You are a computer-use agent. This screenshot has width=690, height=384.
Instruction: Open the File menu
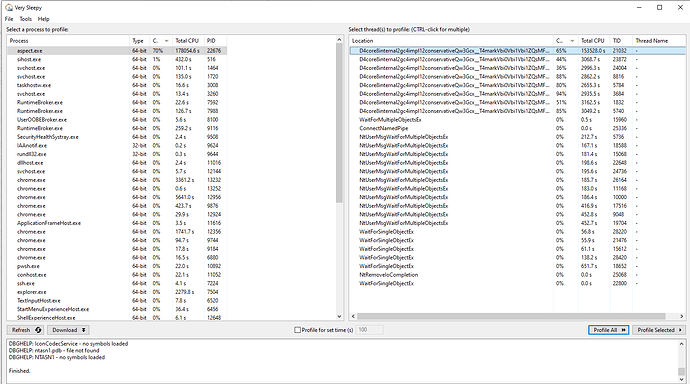(9, 19)
